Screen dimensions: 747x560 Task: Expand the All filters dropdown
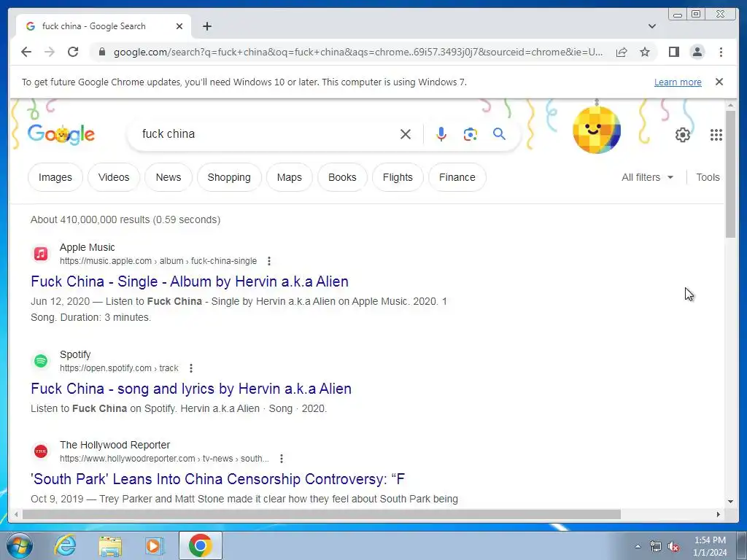click(648, 177)
